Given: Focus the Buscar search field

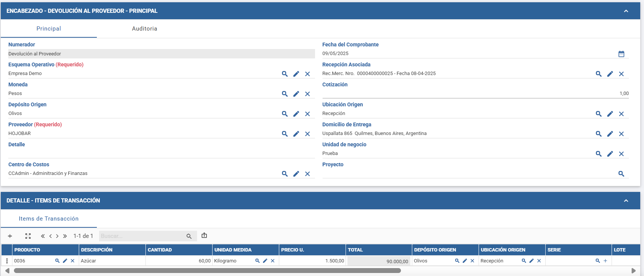Looking at the screenshot, I should pos(142,236).
